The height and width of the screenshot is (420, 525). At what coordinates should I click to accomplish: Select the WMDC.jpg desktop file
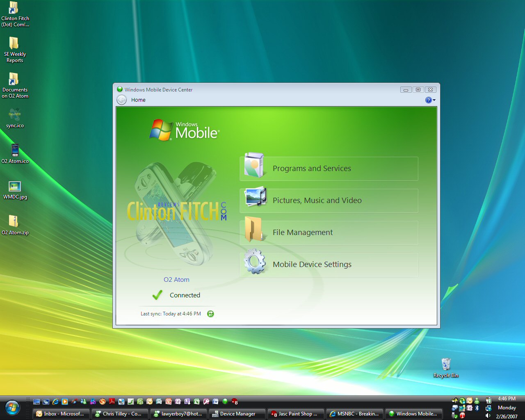pyautogui.click(x=15, y=189)
